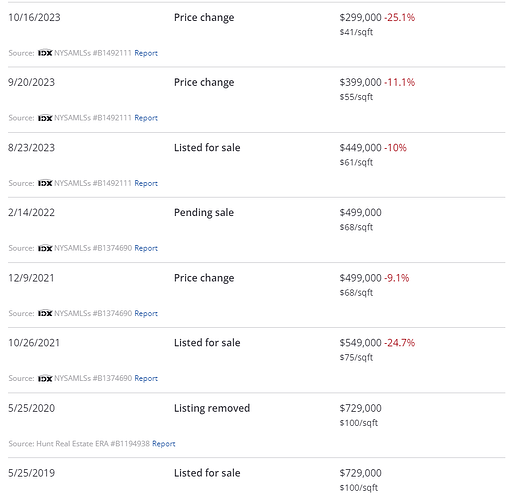Select the 5/25/2019 date entry
506x500 pixels.
pos(31,473)
